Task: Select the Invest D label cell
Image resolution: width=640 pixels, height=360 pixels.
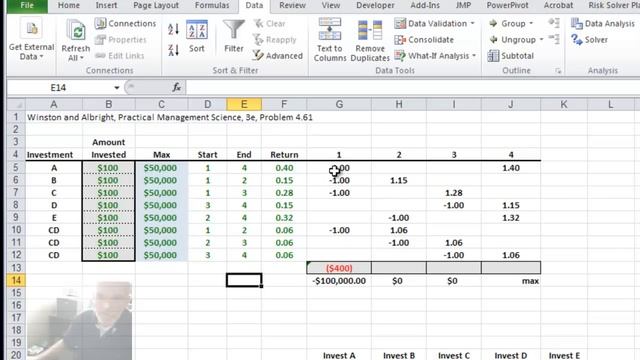Action: 511,355
